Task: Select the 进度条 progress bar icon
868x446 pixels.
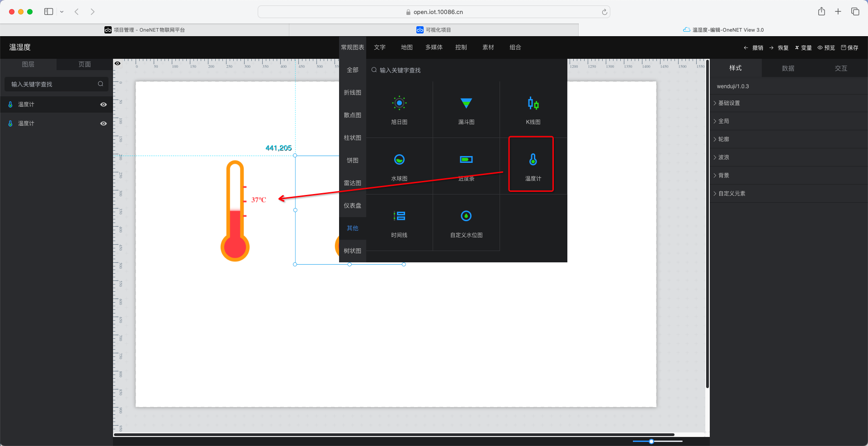Action: pos(466,160)
